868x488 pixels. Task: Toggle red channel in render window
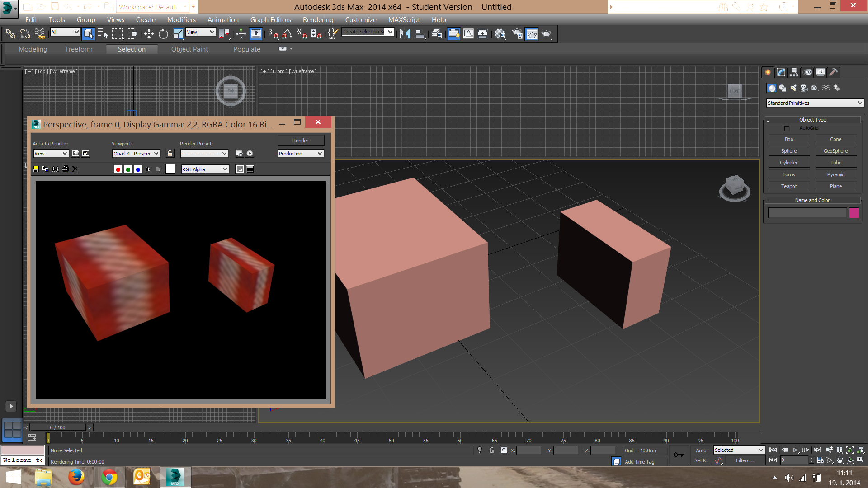[118, 169]
